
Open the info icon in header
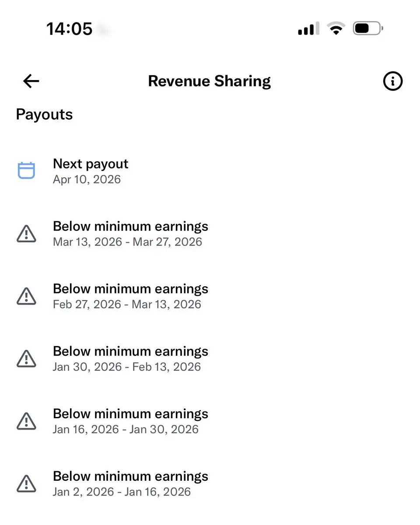click(x=392, y=81)
